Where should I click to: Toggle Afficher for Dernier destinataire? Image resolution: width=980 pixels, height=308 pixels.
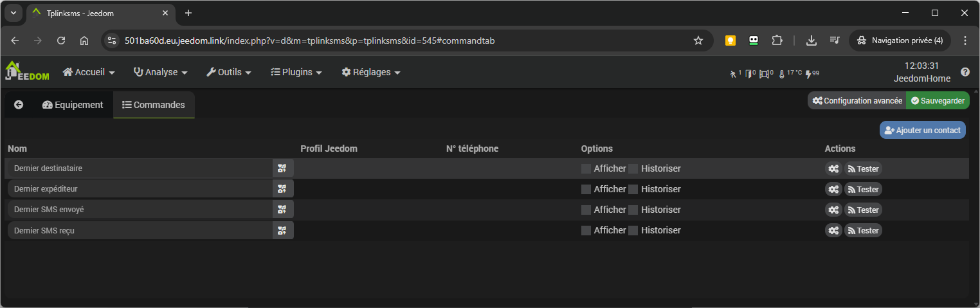click(x=586, y=168)
